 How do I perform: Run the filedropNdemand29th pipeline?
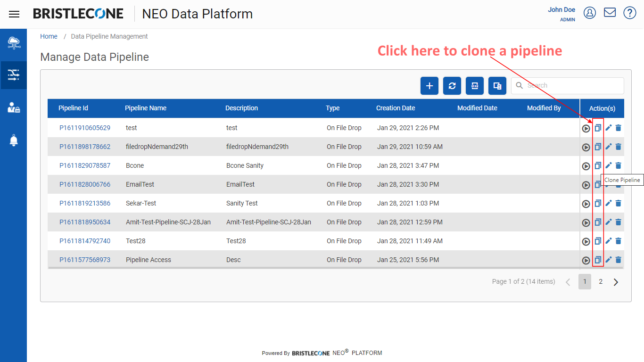(x=586, y=147)
